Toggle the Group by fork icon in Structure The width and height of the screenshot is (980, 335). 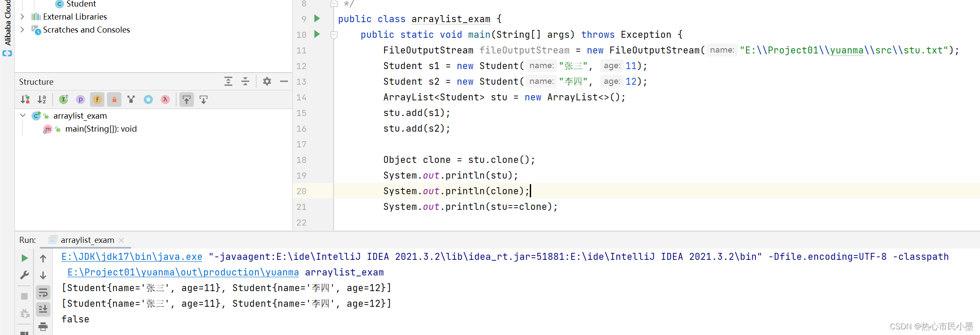click(131, 100)
